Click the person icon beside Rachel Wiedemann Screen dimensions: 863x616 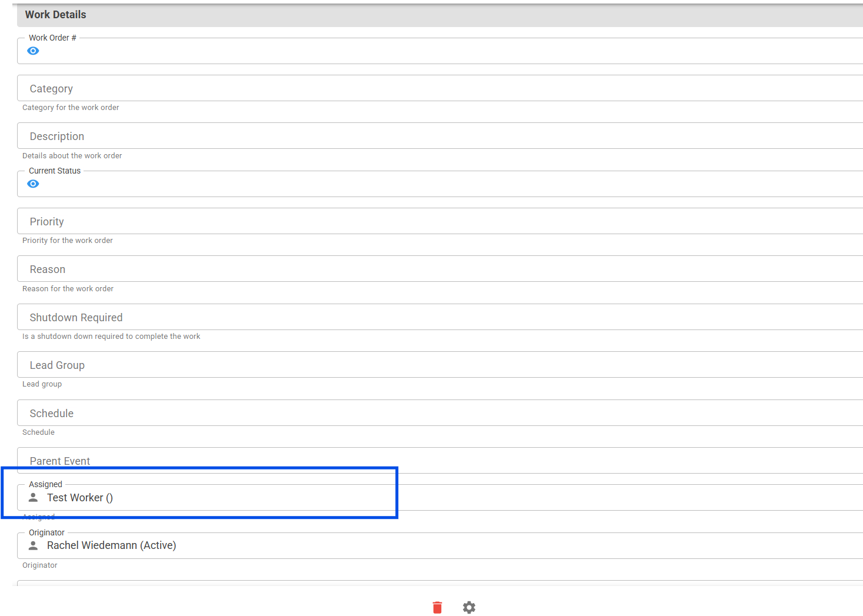tap(34, 545)
